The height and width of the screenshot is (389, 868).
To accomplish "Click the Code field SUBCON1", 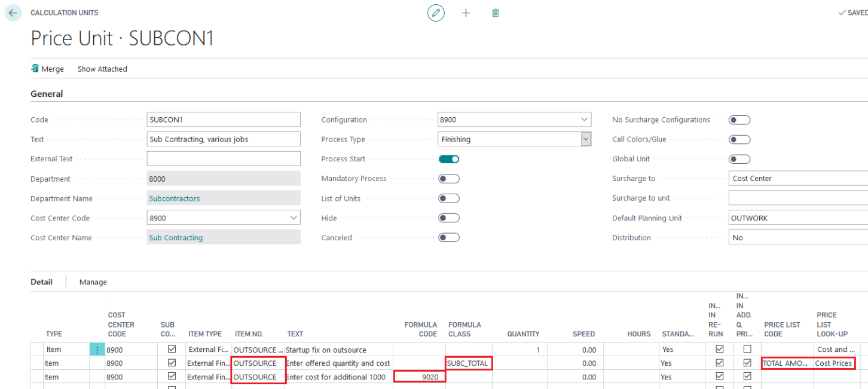I will [224, 120].
